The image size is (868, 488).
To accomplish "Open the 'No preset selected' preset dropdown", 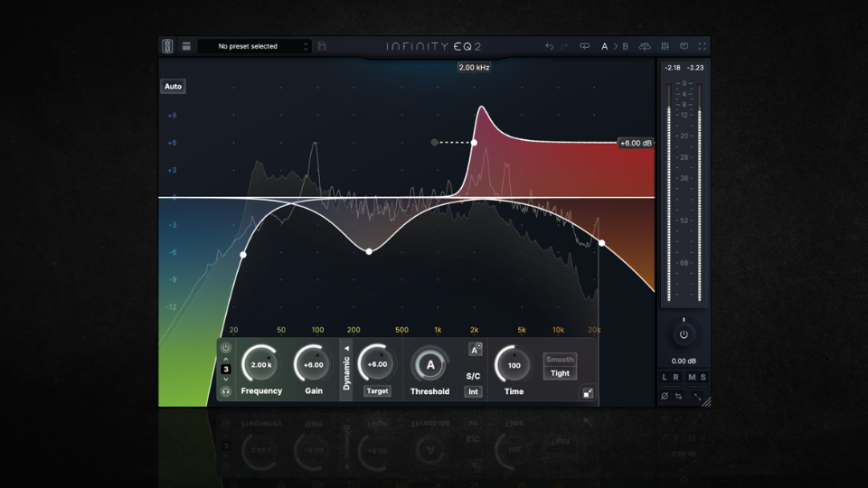I will (254, 46).
